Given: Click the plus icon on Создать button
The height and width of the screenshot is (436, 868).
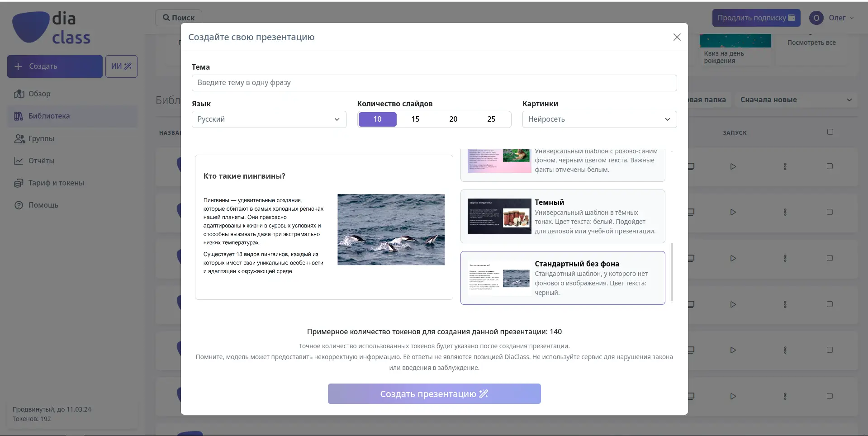Looking at the screenshot, I should (19, 66).
